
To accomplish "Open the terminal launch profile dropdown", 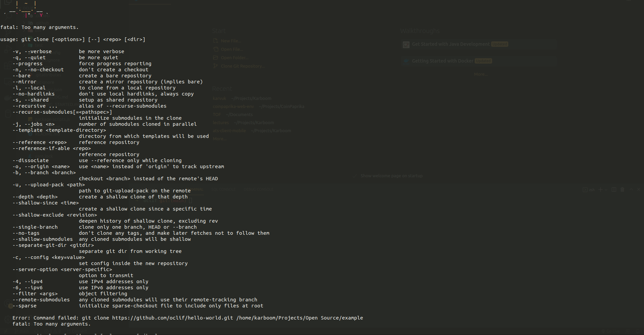I will point(606,190).
